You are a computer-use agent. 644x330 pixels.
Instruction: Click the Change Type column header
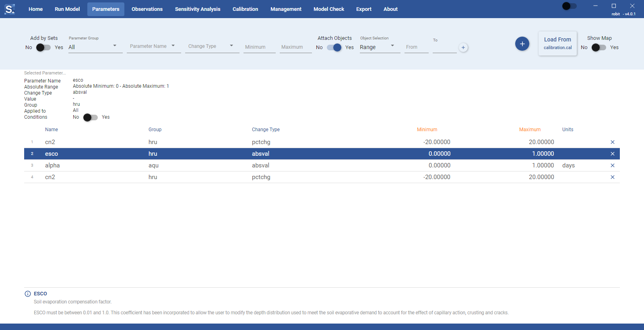coord(266,130)
